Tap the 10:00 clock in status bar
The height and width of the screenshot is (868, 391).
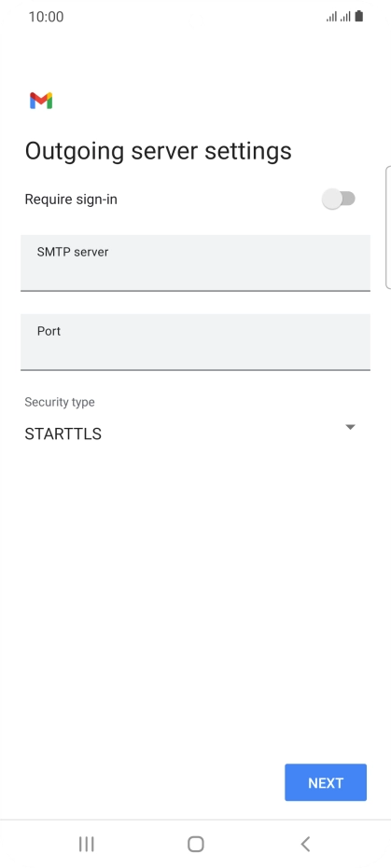46,17
